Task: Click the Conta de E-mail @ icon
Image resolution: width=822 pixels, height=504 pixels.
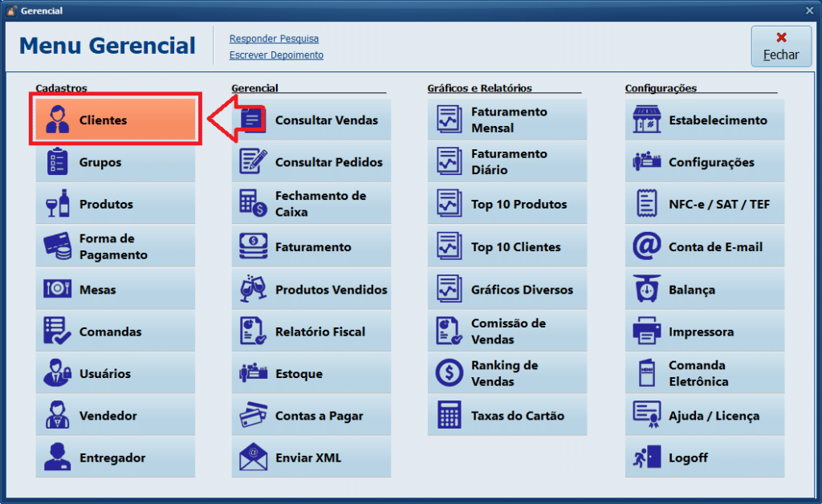Action: coord(646,247)
